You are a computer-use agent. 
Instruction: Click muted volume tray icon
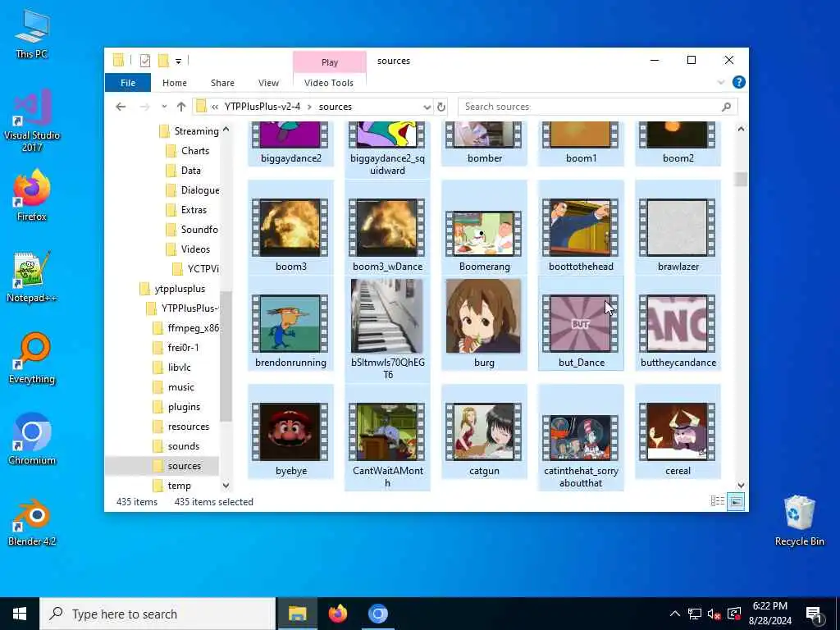point(714,614)
